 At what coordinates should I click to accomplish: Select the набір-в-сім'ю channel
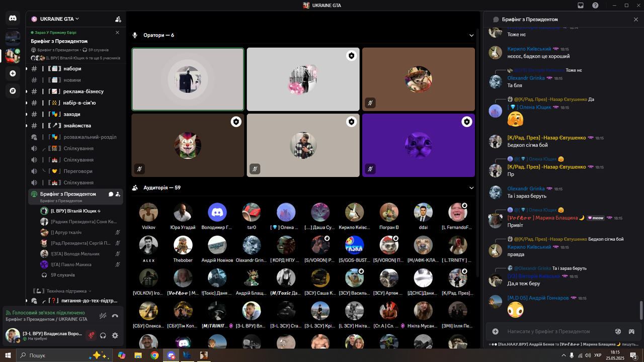pos(75,103)
